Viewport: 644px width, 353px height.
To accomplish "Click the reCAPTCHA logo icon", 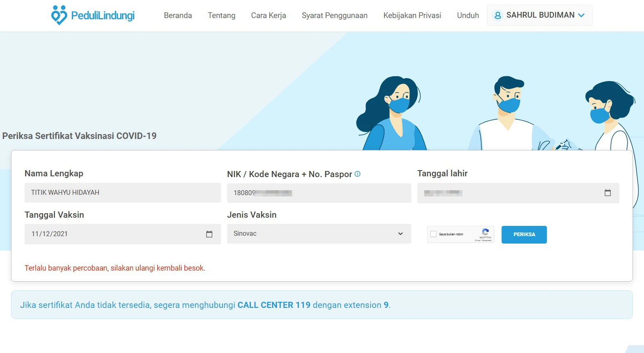I will (485, 232).
